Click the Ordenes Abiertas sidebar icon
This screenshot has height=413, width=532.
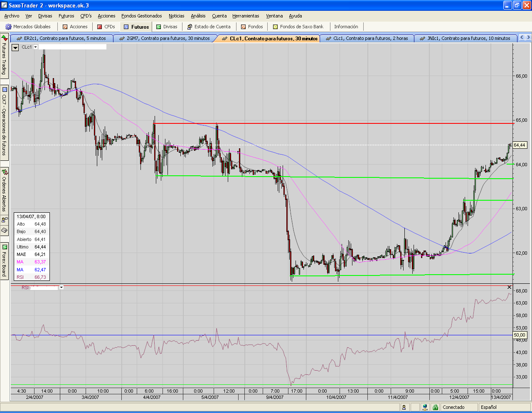pyautogui.click(x=5, y=172)
